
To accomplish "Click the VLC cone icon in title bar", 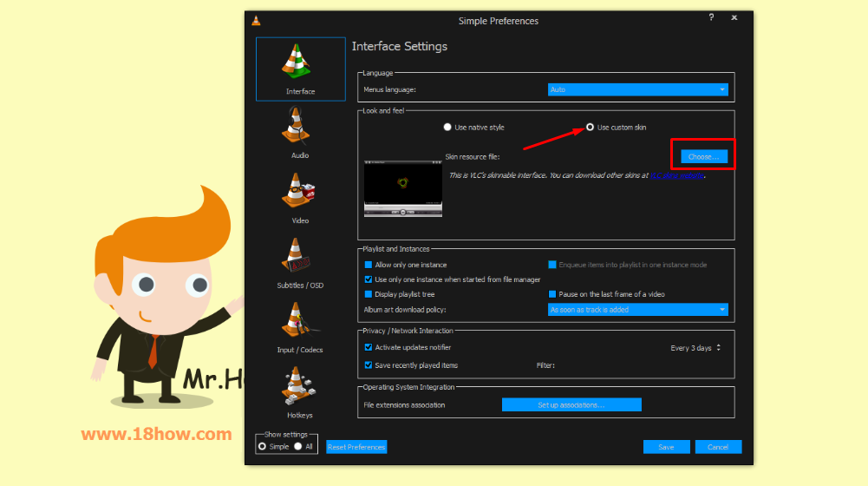I will pos(256,21).
